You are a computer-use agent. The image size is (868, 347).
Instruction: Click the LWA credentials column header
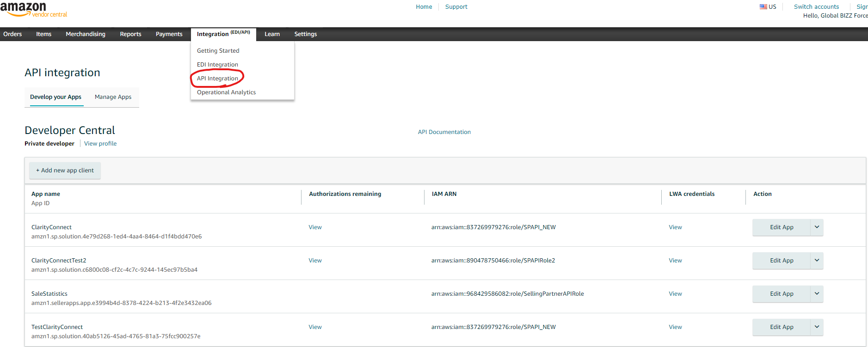click(692, 194)
